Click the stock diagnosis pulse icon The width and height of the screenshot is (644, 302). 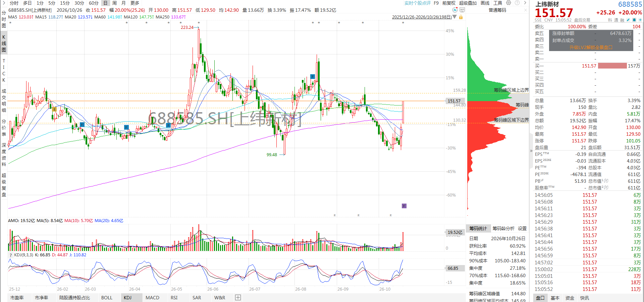(455, 10)
